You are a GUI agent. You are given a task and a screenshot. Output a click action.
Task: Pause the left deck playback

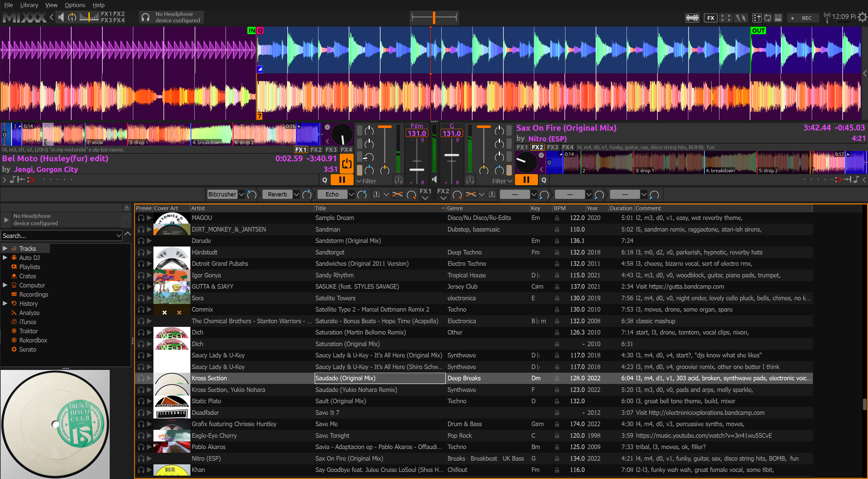(342, 180)
